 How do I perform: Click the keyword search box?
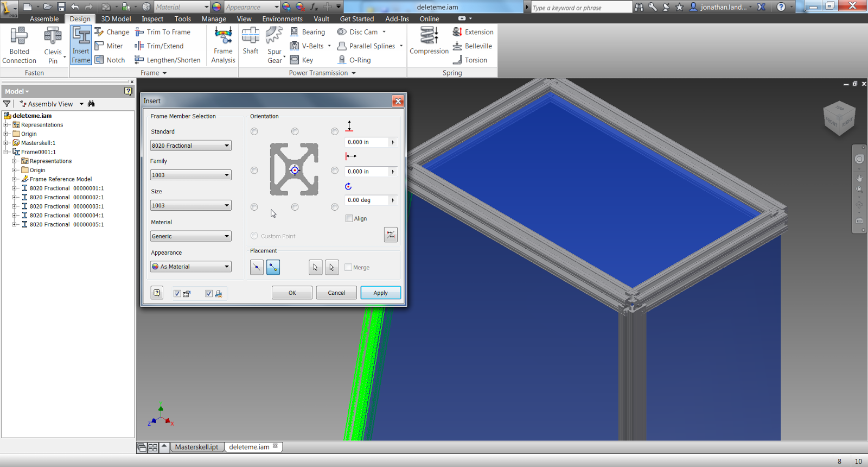(x=582, y=8)
